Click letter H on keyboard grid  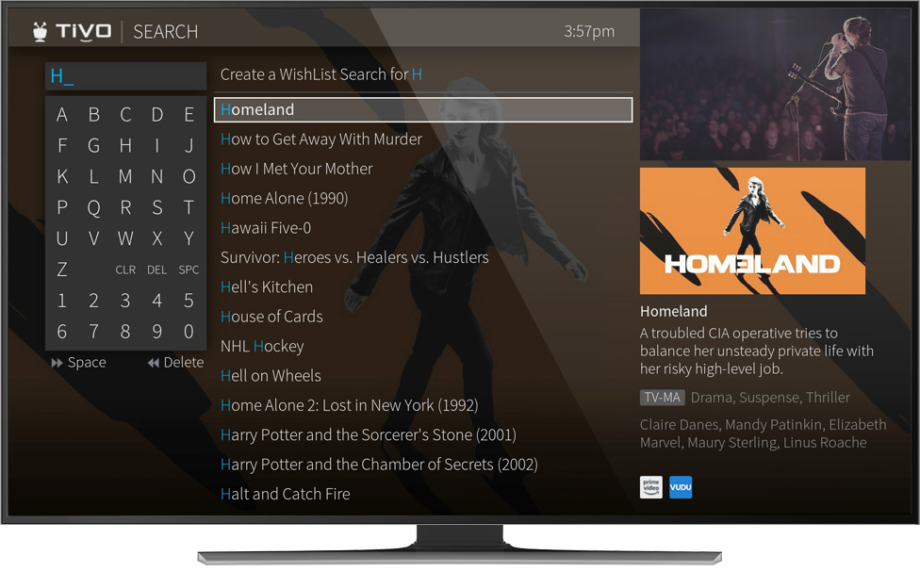tap(125, 145)
